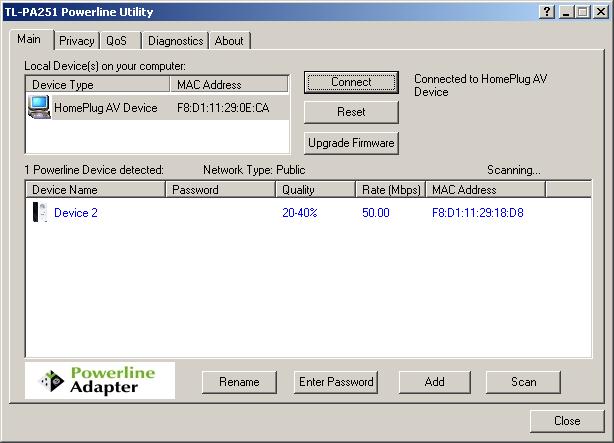Sort by the Quality column header

pos(315,189)
